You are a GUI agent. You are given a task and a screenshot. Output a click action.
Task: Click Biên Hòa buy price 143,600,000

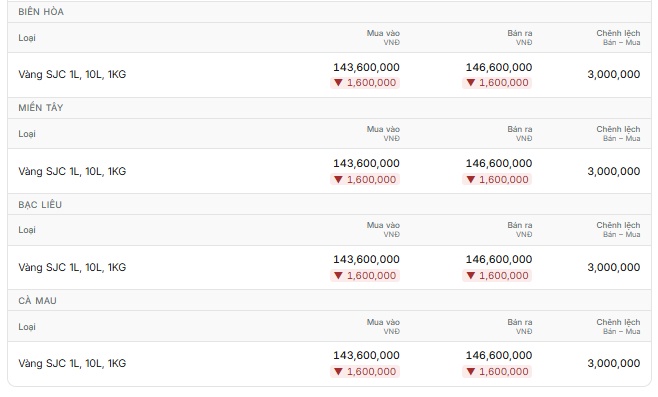366,67
